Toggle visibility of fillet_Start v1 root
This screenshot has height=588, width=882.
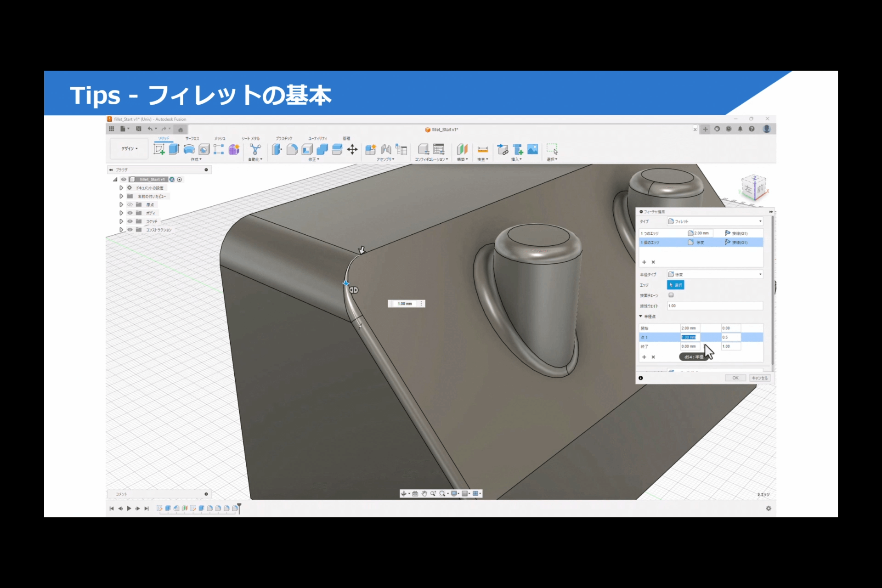coord(124,180)
